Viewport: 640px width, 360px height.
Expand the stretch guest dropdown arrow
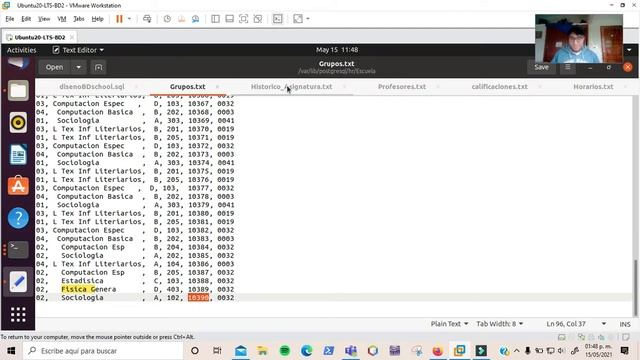(x=308, y=19)
